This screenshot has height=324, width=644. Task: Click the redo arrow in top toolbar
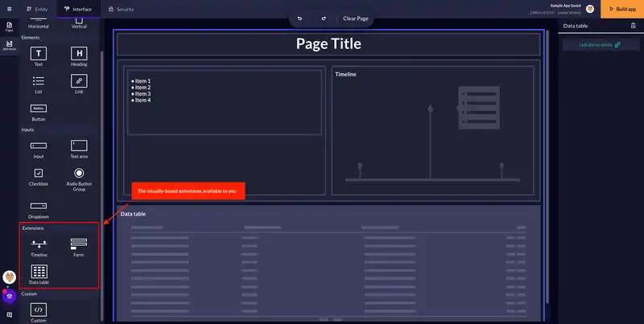tap(324, 18)
